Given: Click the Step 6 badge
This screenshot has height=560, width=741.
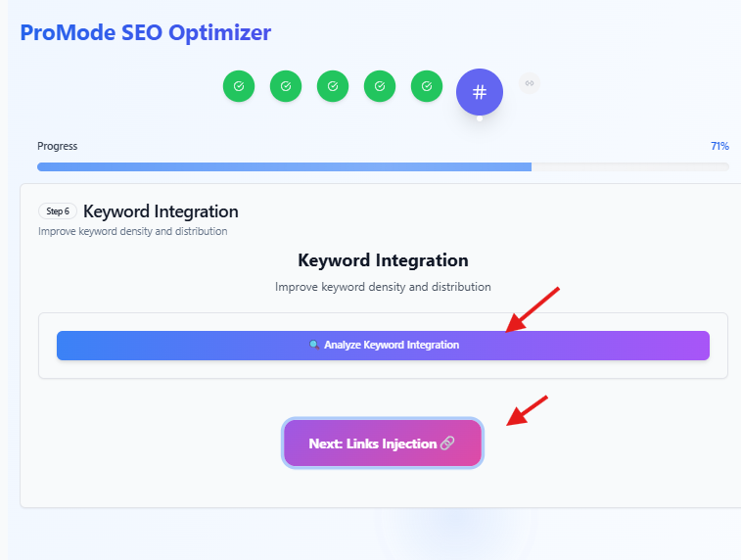Looking at the screenshot, I should tap(58, 211).
